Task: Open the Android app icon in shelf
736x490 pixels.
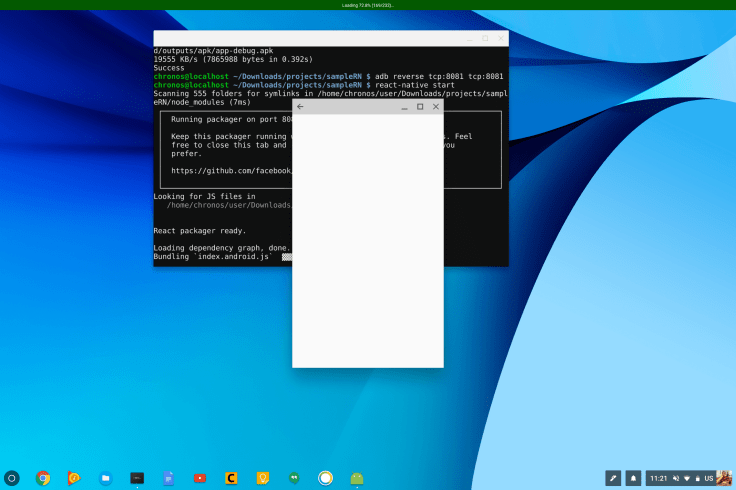Action: tap(357, 478)
